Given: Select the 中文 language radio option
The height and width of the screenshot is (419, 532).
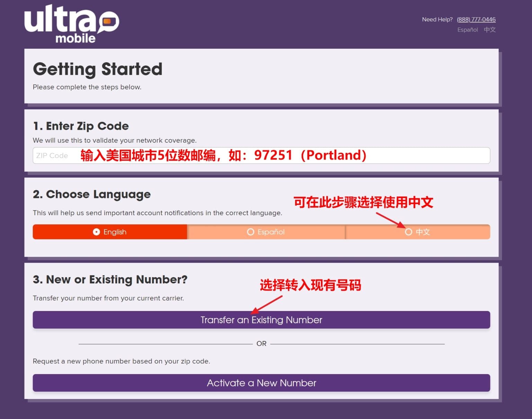Looking at the screenshot, I should pos(418,232).
